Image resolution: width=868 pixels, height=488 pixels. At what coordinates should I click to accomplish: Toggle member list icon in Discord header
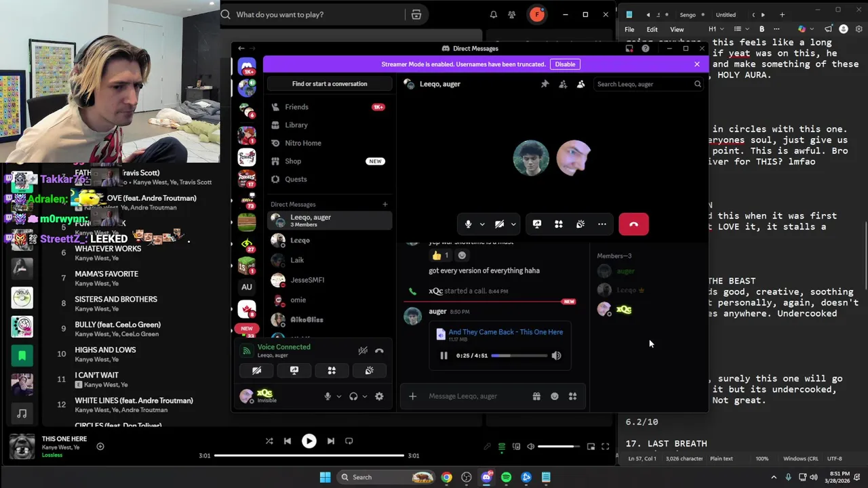click(580, 84)
